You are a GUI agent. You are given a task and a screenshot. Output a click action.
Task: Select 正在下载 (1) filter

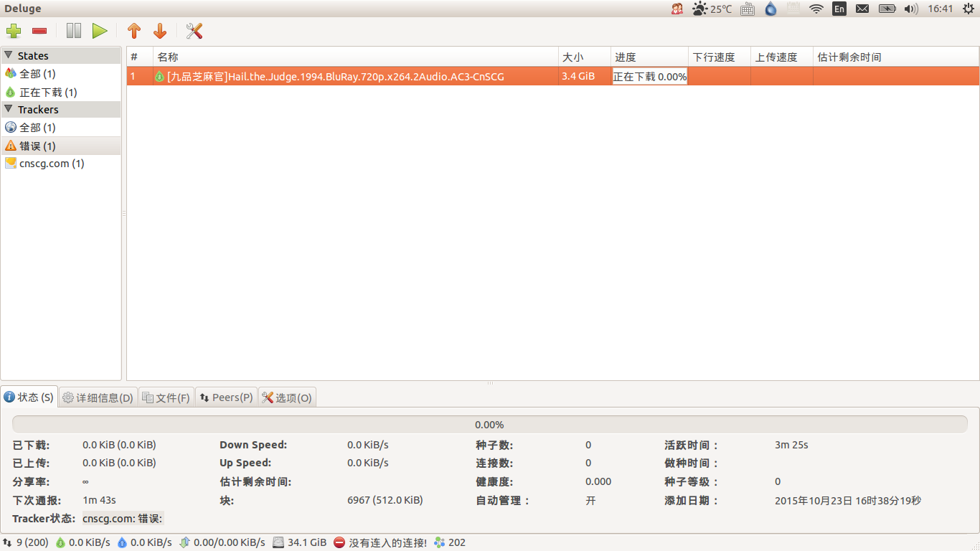click(61, 92)
